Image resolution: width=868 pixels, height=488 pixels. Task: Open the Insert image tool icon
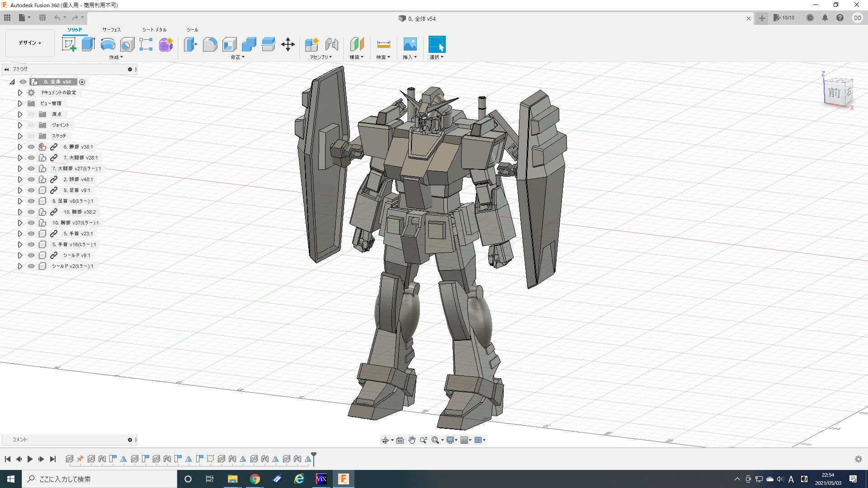410,44
